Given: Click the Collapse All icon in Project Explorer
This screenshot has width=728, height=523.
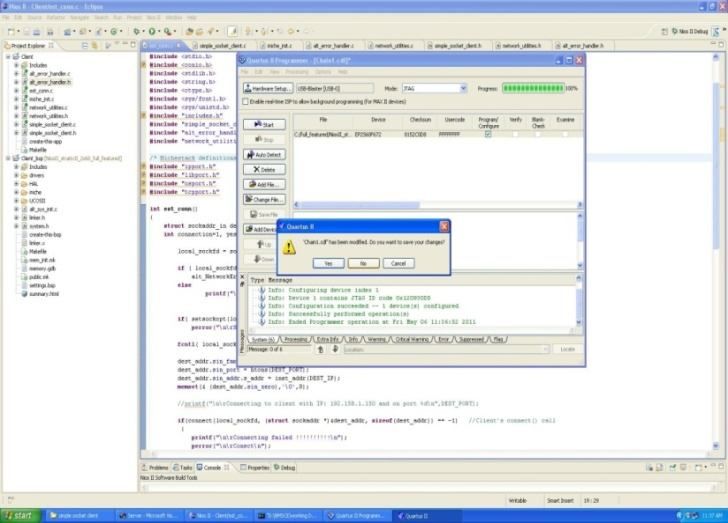Looking at the screenshot, I should [84, 46].
